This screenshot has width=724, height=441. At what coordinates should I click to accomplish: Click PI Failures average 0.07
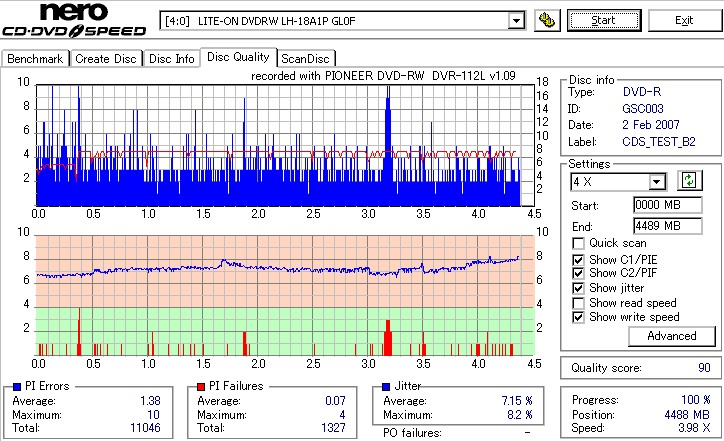335,401
